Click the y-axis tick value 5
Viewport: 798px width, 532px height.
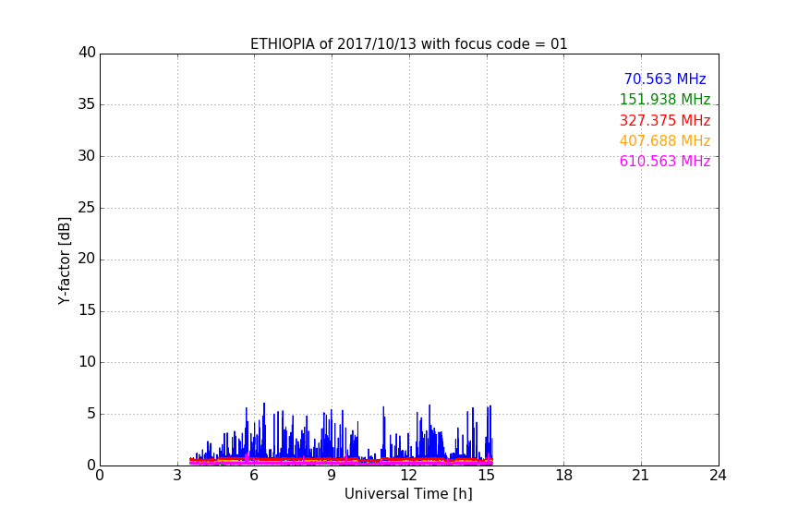click(x=91, y=414)
